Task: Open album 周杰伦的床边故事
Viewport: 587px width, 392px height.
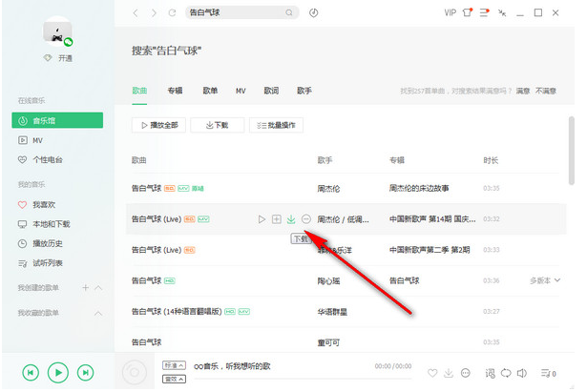Action: pos(419,188)
